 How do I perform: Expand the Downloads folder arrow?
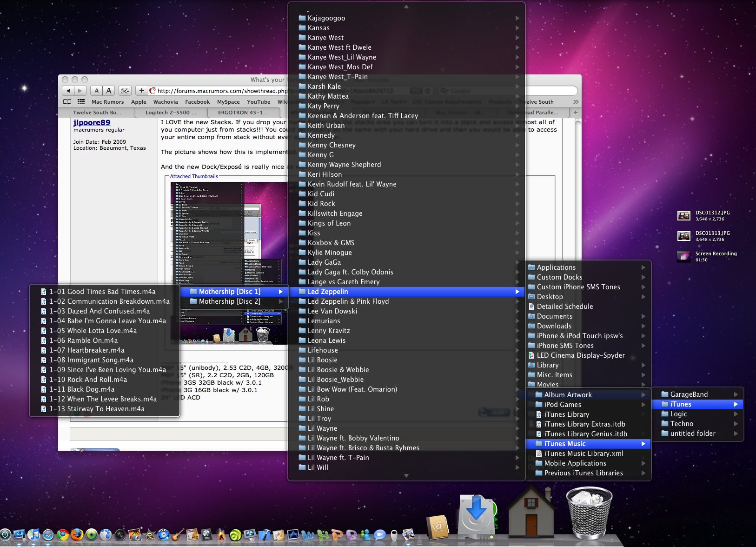click(x=643, y=326)
